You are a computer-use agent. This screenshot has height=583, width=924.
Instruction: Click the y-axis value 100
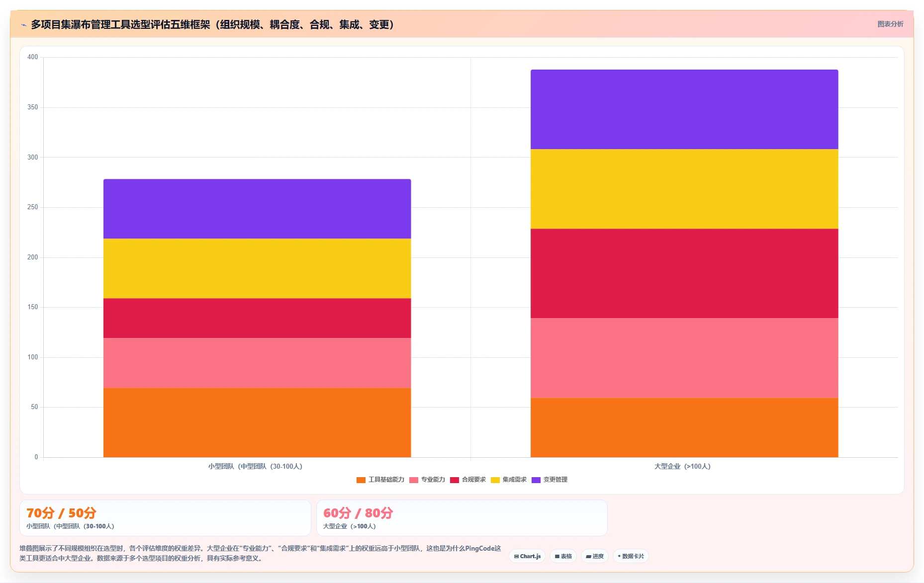pos(33,357)
